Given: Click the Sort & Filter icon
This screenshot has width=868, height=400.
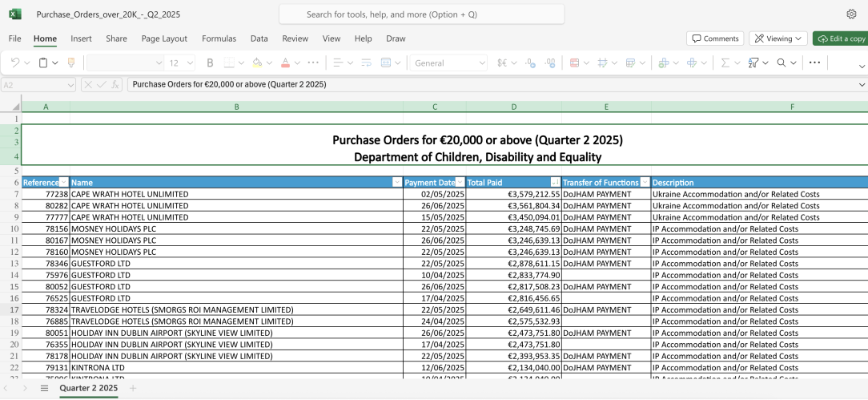Looking at the screenshot, I should coord(753,63).
